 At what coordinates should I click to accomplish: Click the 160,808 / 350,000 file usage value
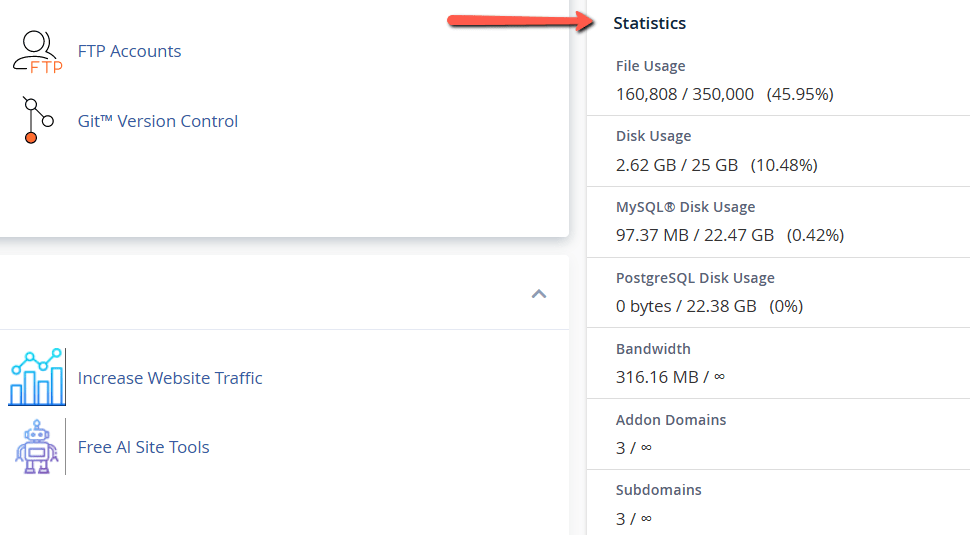pos(685,94)
